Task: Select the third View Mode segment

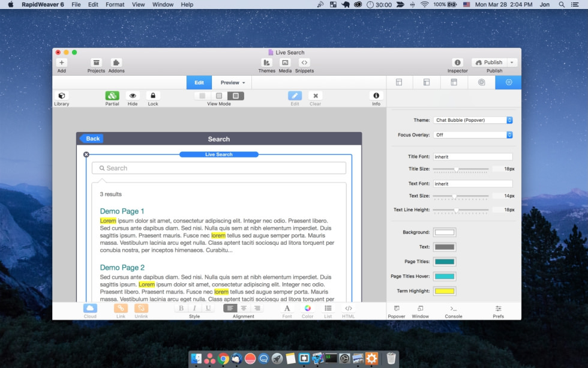Action: pyautogui.click(x=235, y=96)
